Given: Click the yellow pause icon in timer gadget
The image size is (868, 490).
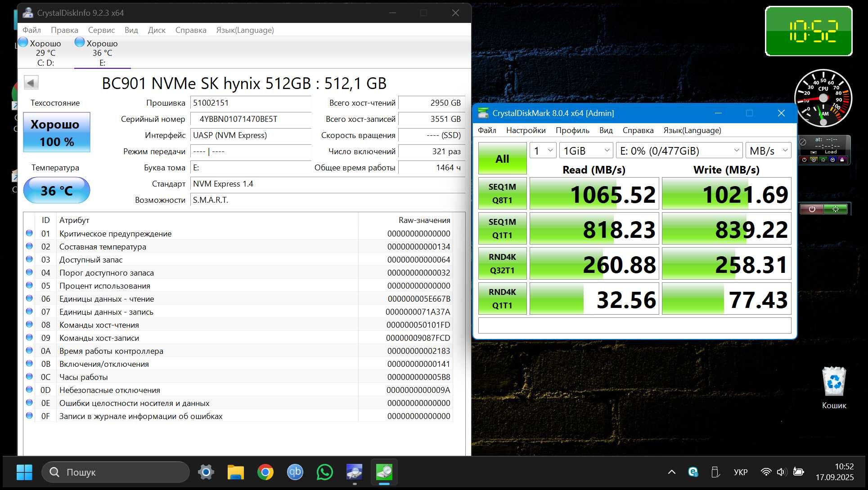Looking at the screenshot, I should (814, 160).
